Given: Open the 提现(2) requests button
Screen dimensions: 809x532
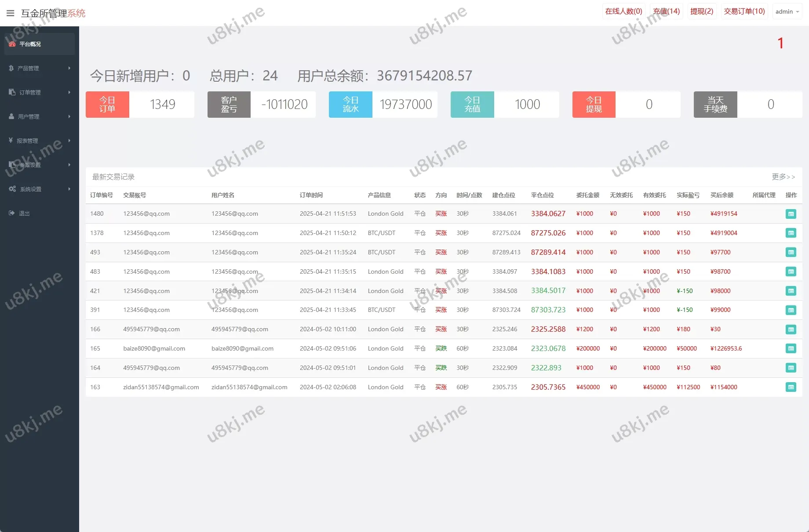Looking at the screenshot, I should tap(701, 11).
